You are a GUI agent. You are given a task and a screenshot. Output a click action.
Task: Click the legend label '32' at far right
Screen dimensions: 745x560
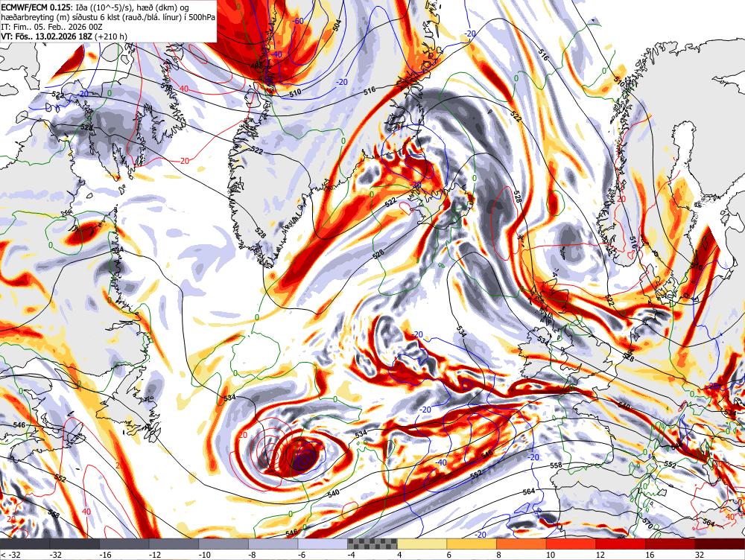tap(700, 555)
